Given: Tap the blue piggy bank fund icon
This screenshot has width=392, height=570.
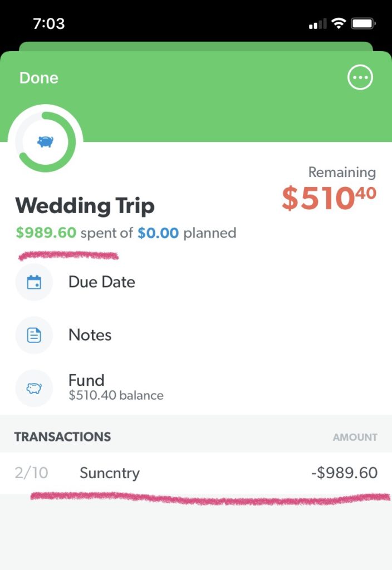Looking at the screenshot, I should (x=45, y=142).
